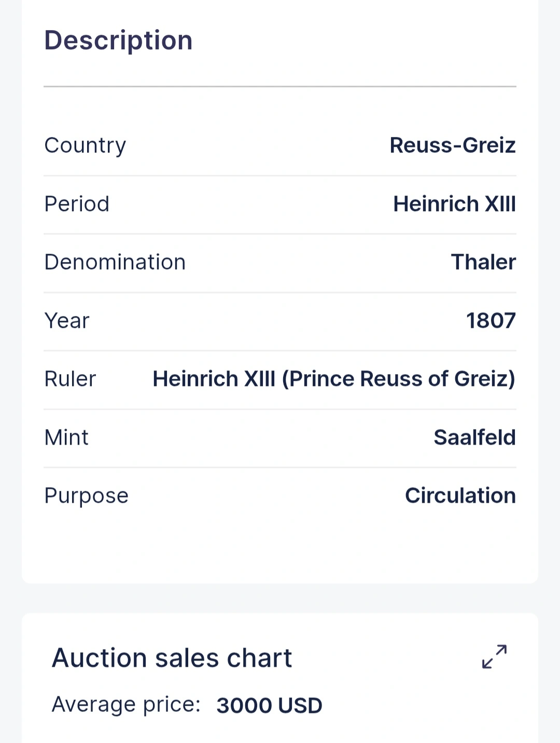The width and height of the screenshot is (560, 743).
Task: Select the Circulation purpose value
Action: point(460,496)
